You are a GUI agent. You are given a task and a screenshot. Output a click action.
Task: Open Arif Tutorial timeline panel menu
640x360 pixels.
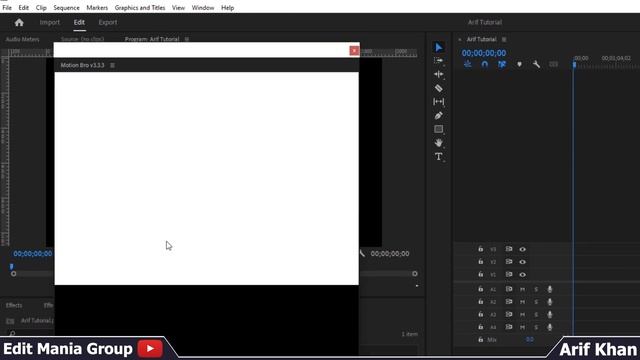pyautogui.click(x=504, y=40)
